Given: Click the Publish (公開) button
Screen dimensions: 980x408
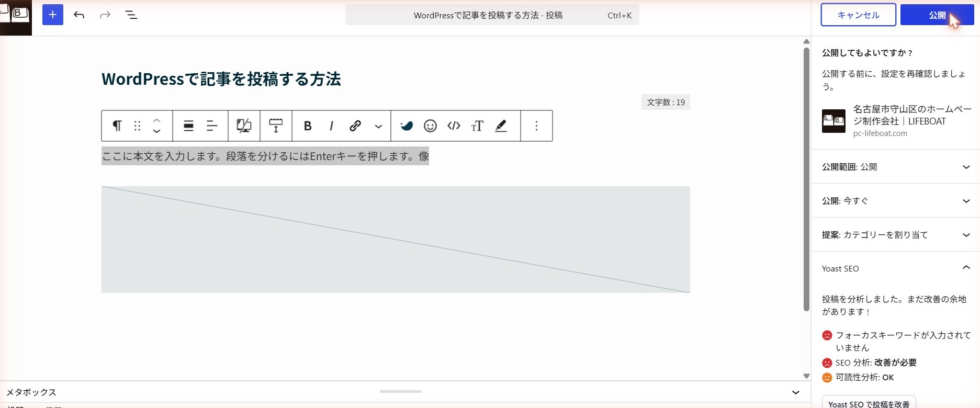Looking at the screenshot, I should [937, 15].
